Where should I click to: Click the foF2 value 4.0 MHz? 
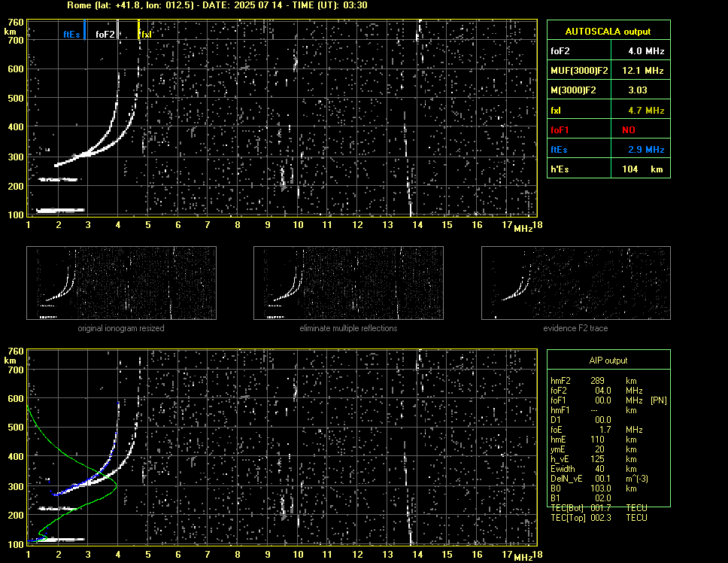click(x=646, y=51)
